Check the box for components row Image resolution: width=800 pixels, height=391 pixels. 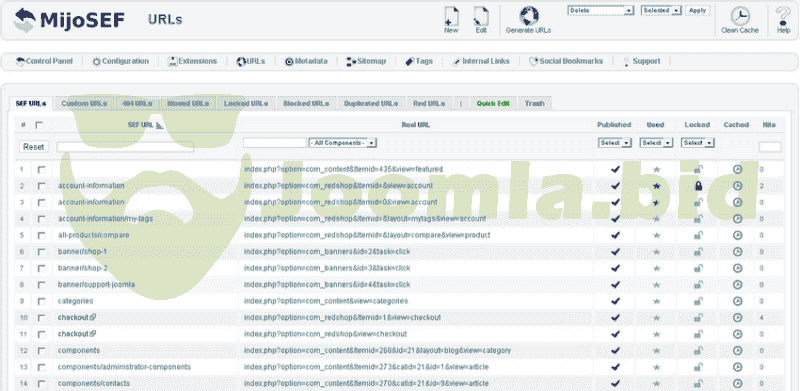click(41, 351)
